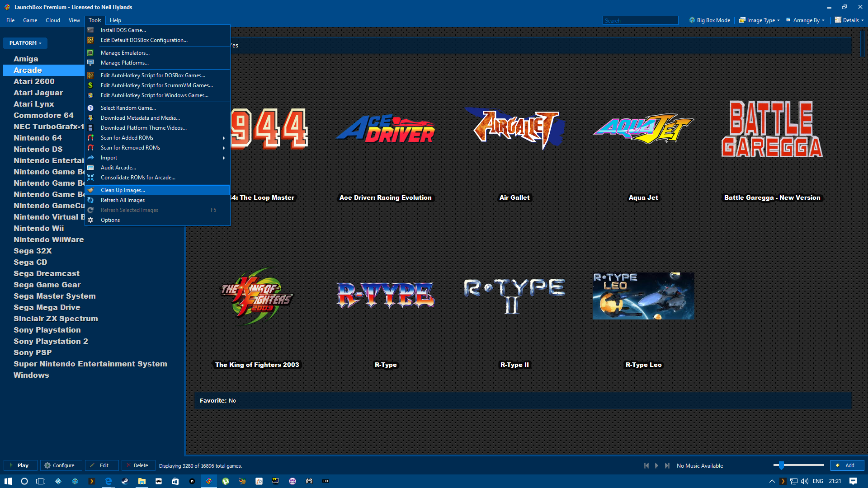Click the Consolidate ROMs icon
This screenshot has width=868, height=488.
90,178
